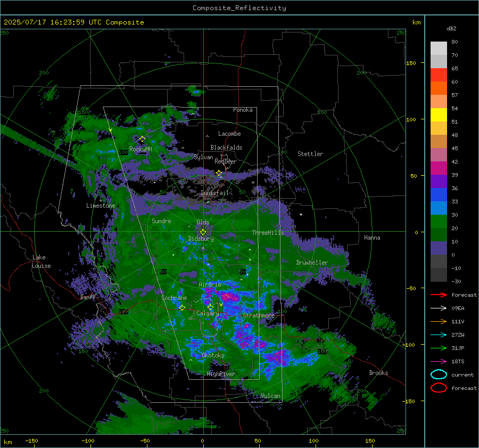Click the HighRiver city label
Screen dimensions: 479x448
221,374
